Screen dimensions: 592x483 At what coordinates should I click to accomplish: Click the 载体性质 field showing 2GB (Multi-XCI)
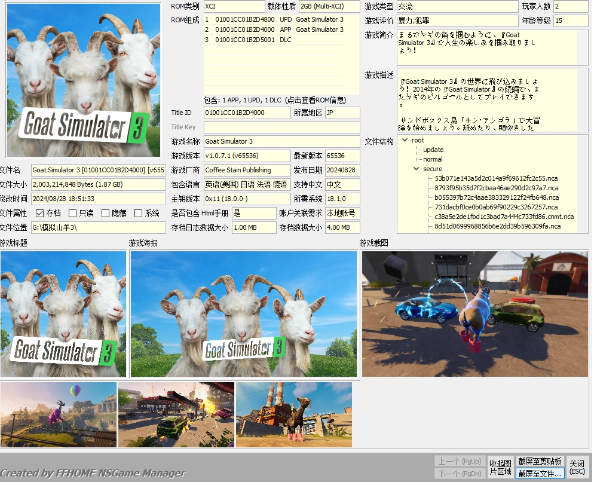330,6
